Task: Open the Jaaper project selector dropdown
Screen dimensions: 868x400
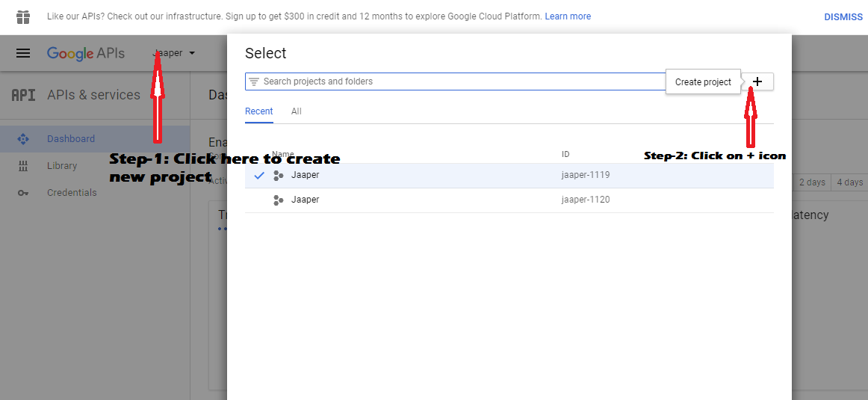Action: [x=174, y=53]
